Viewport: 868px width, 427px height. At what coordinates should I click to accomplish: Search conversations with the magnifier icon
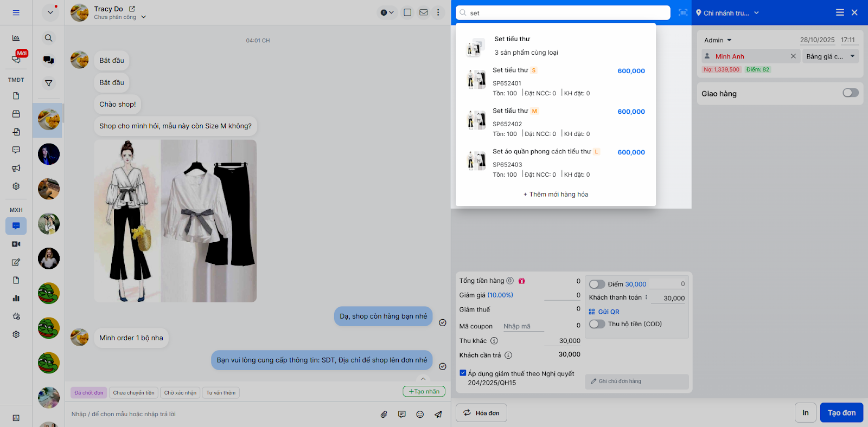click(48, 38)
